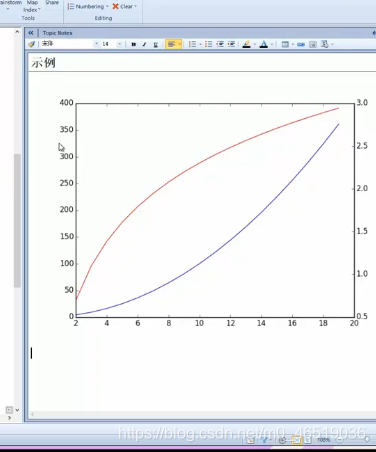
Task: Click the zoom out minus button
Action: click(340, 440)
